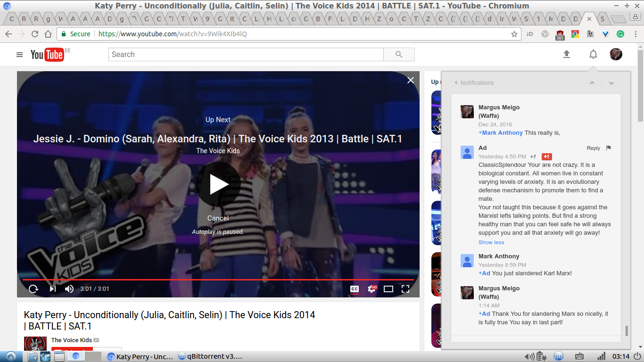The width and height of the screenshot is (644, 362).
Task: Click the browser forward arrow
Action: (x=21, y=34)
